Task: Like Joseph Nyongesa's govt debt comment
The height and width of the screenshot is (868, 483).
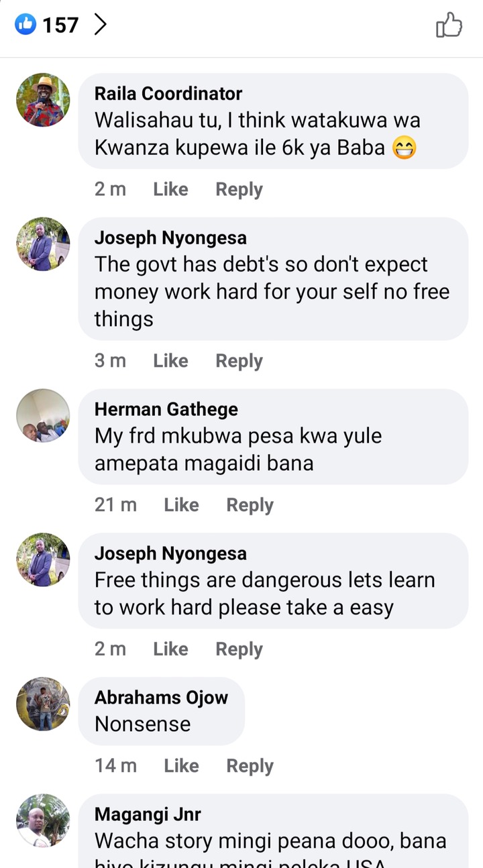Action: point(170,361)
